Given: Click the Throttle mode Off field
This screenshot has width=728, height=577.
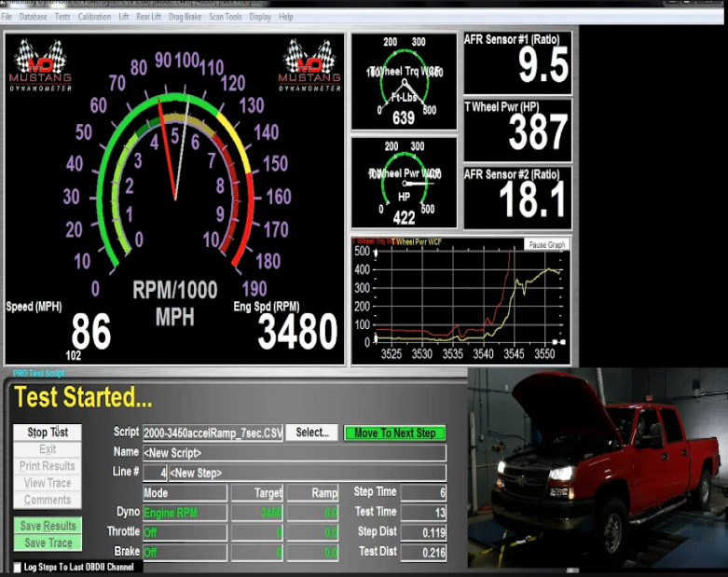Looking at the screenshot, I should [185, 533].
